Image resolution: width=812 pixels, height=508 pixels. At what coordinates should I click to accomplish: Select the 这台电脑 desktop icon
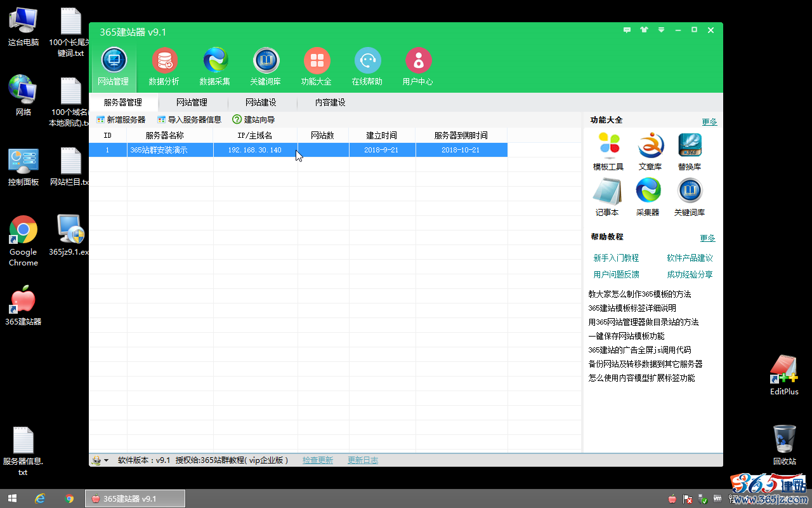23,27
